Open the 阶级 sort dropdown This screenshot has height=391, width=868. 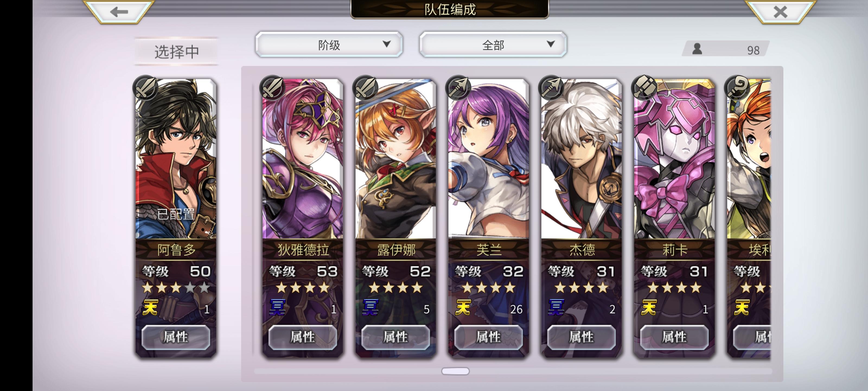click(329, 45)
